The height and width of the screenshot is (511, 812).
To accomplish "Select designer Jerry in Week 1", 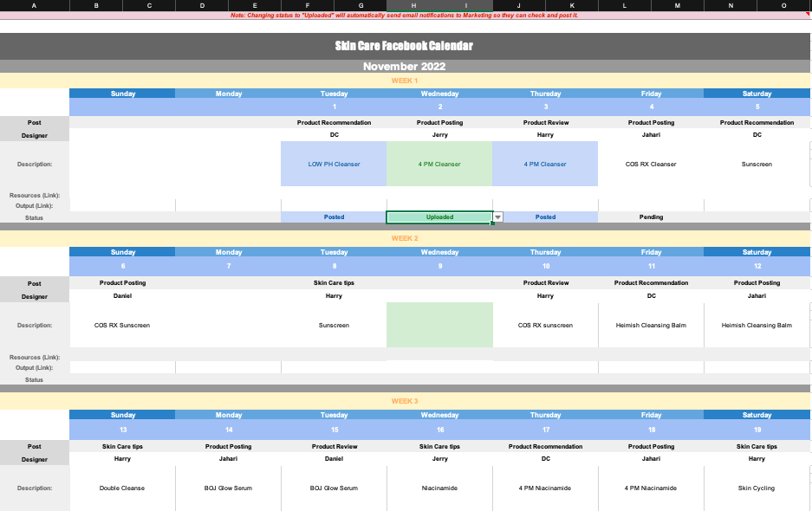I will 439,134.
